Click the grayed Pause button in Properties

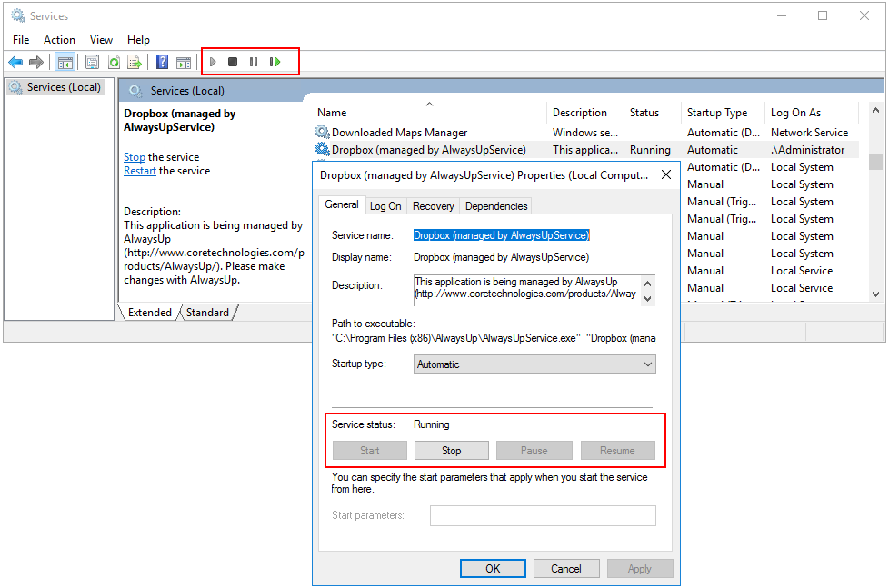point(534,450)
